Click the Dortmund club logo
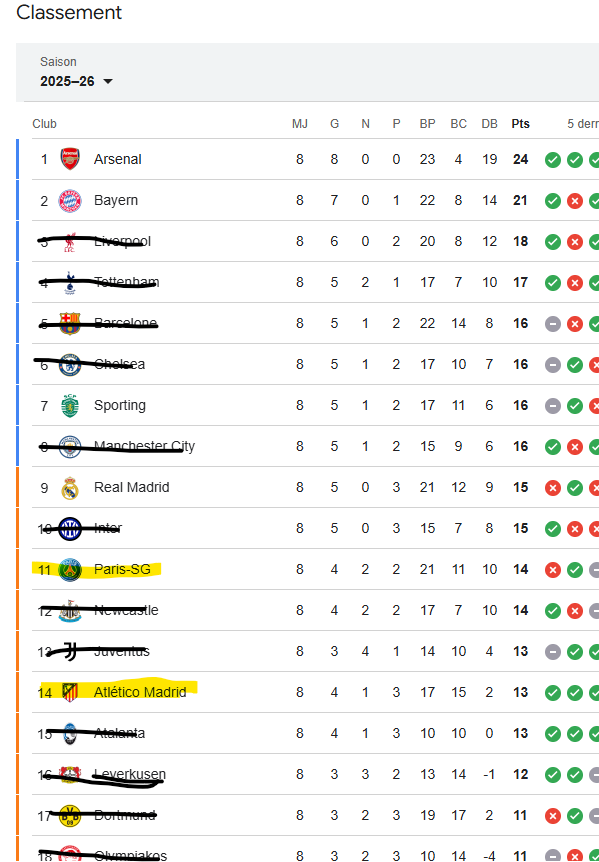 70,816
